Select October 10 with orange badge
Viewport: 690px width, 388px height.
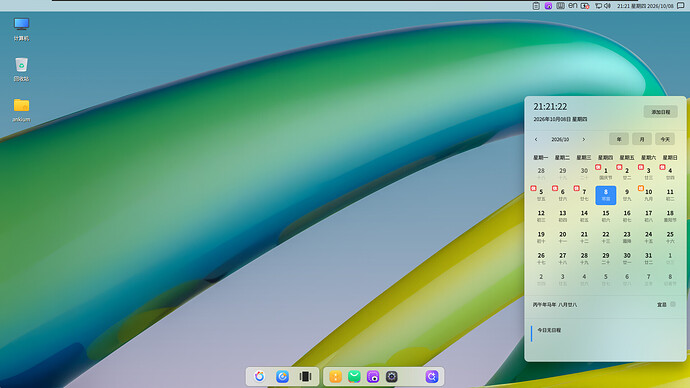pos(648,195)
